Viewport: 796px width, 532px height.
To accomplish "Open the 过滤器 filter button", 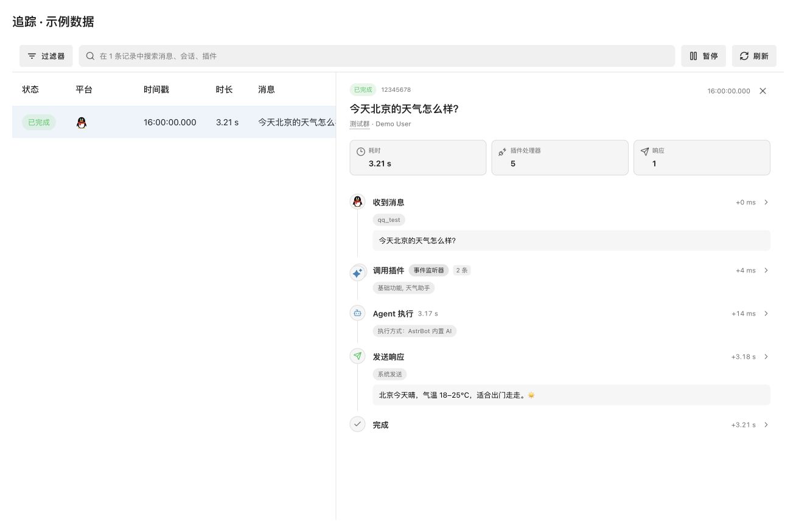I will point(46,56).
